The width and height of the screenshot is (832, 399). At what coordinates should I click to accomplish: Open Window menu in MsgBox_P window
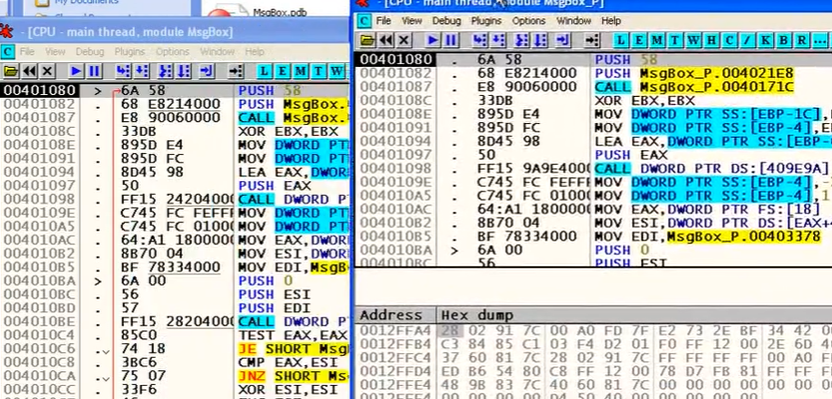click(x=574, y=21)
